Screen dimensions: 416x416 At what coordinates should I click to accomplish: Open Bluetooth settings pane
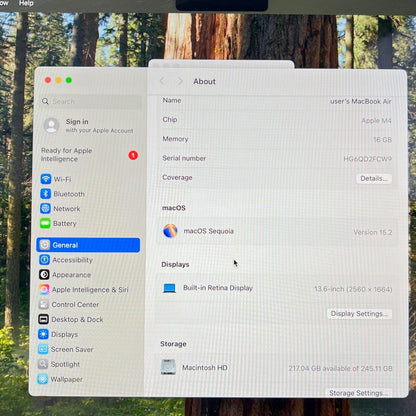[88, 194]
